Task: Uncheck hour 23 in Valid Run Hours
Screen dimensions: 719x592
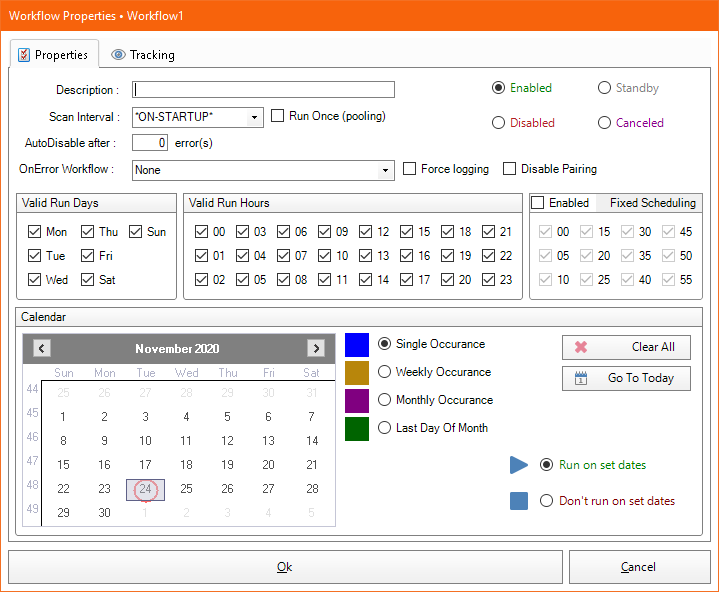Action: pos(488,280)
